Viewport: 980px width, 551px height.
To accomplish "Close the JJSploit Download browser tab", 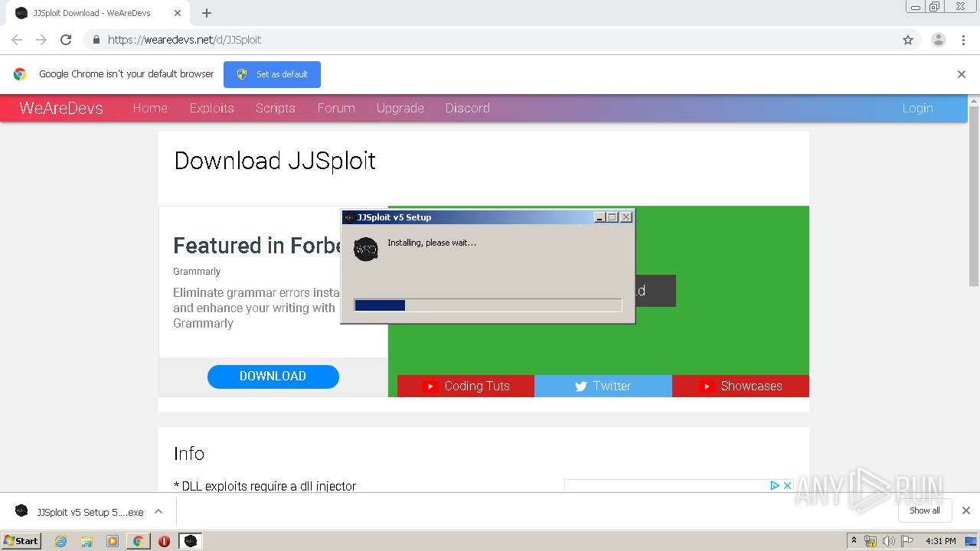I will pos(178,13).
